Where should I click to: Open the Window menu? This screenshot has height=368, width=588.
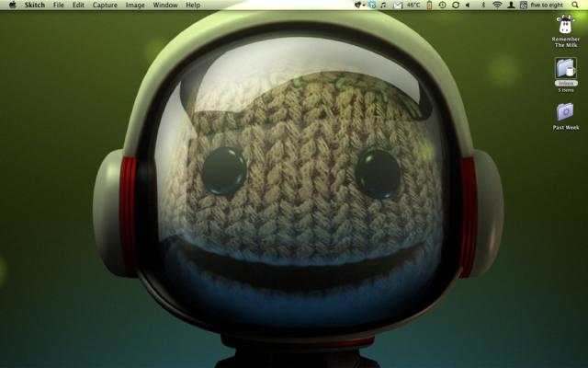pos(165,5)
